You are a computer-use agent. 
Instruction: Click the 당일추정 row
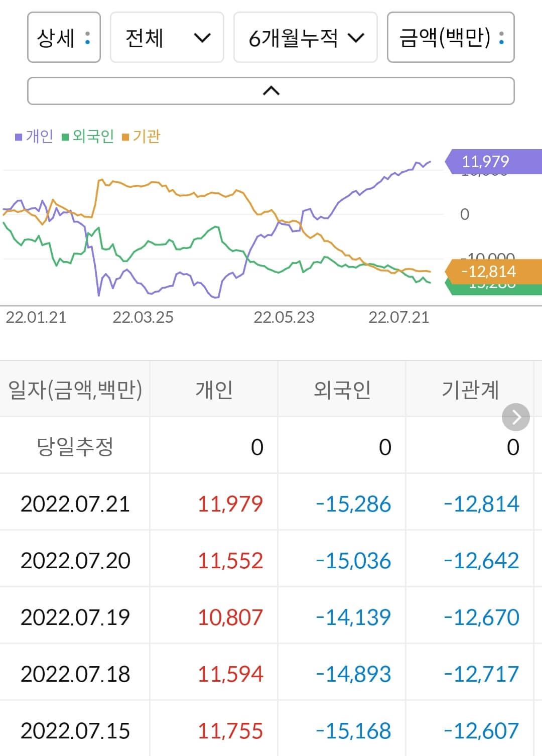click(75, 446)
